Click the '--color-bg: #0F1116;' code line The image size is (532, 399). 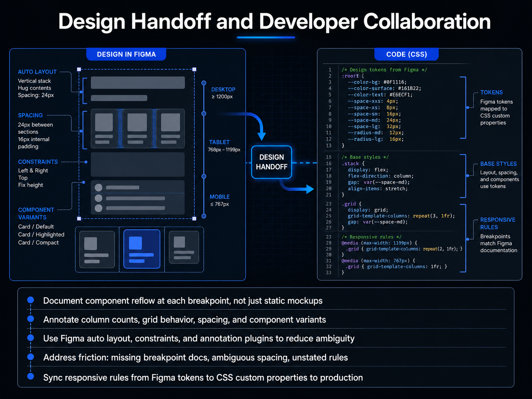(x=377, y=82)
